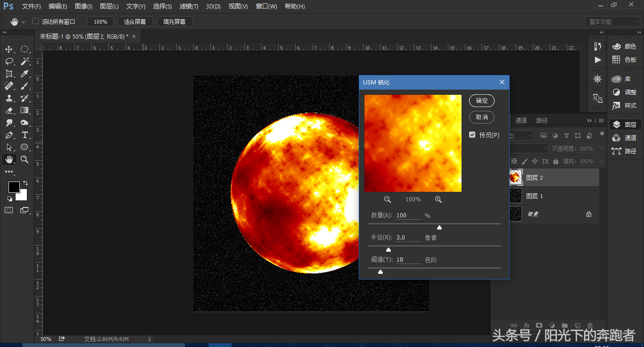Swap foreground and background colors
The width and height of the screenshot is (644, 347).
click(x=25, y=183)
